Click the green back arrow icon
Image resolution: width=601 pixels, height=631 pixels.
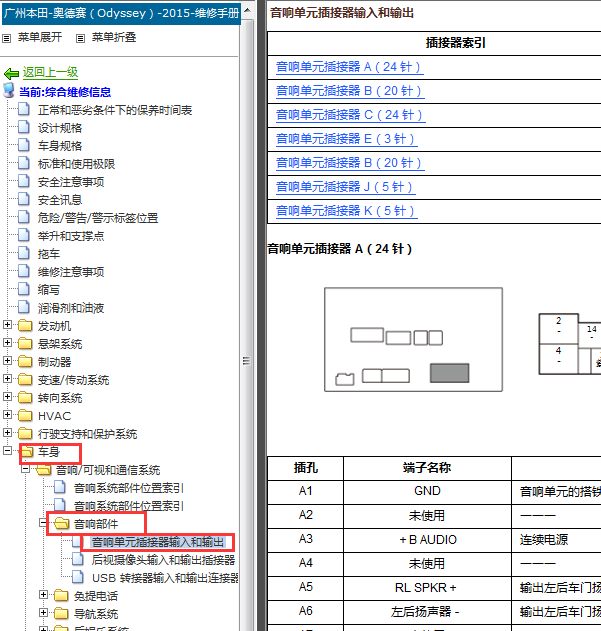(11, 73)
